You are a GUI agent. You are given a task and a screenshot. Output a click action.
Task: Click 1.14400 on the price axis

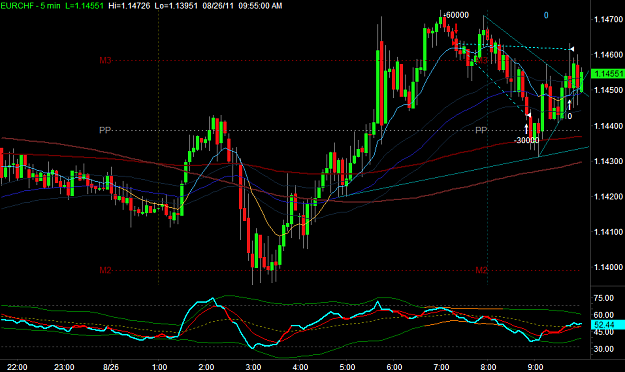click(x=608, y=126)
